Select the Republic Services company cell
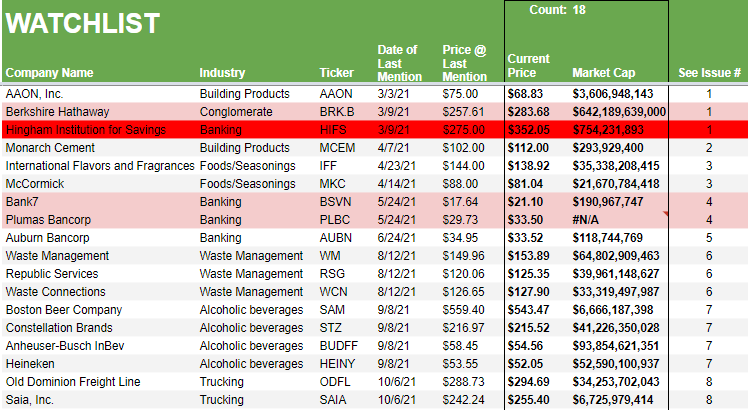Image resolution: width=748 pixels, height=410 pixels. click(52, 274)
